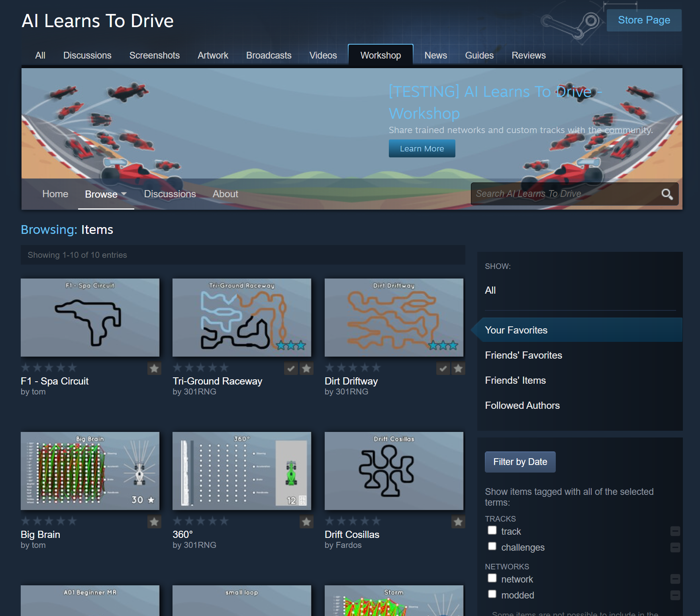This screenshot has width=700, height=616.
Task: Open author 301RNG under Dirt Driftway
Action: (x=352, y=392)
